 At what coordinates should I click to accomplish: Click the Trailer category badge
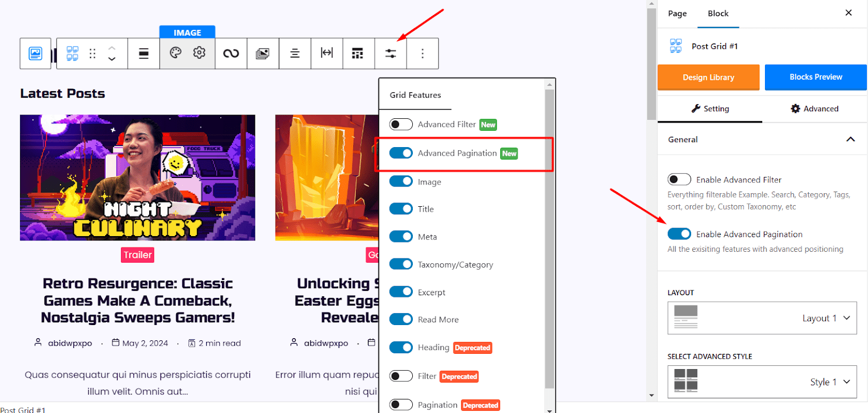pyautogui.click(x=138, y=255)
